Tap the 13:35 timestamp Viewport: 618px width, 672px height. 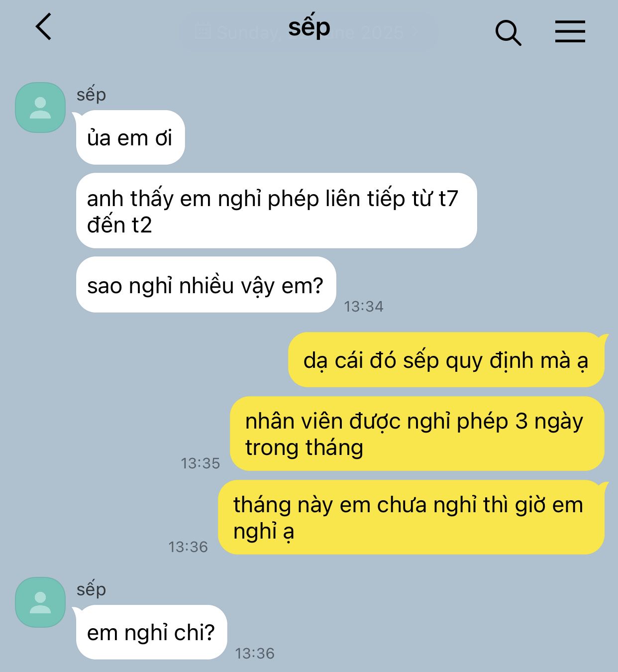[x=200, y=463]
